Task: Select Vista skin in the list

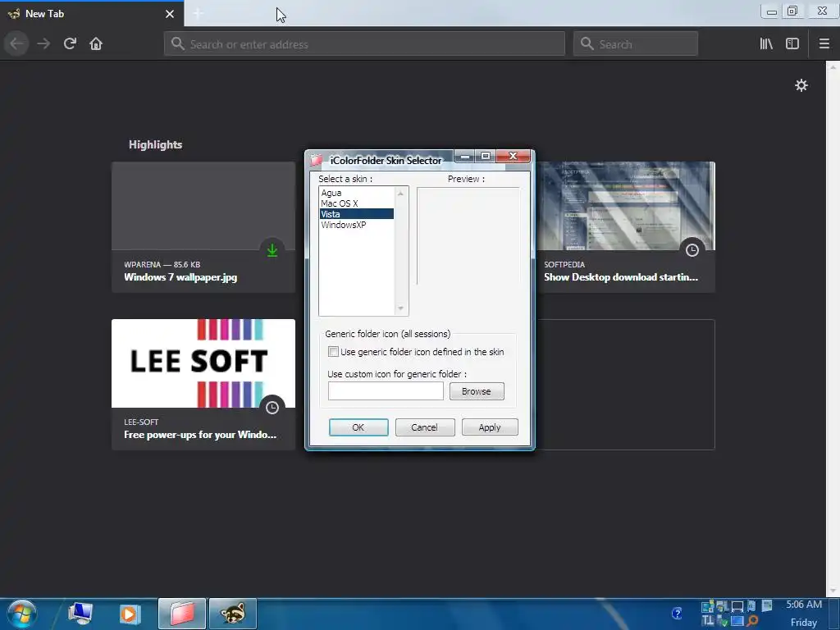Action: coord(356,214)
